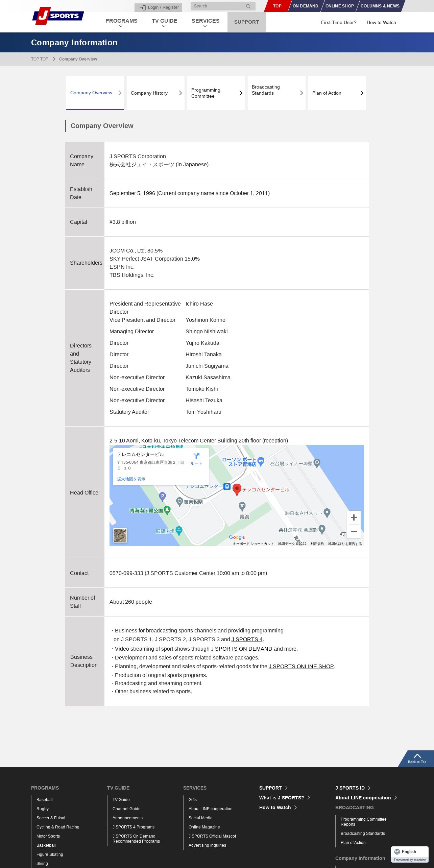Open footer Motor Sports link
Viewport: 434px width, 868px height.
click(x=48, y=836)
